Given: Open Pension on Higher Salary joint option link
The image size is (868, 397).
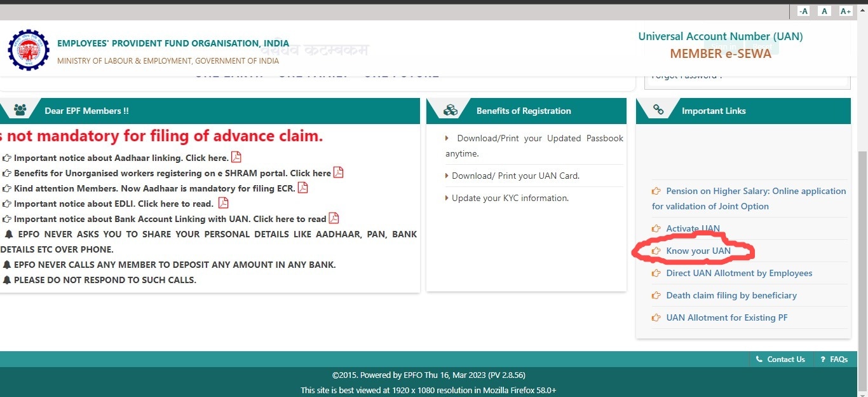Looking at the screenshot, I should click(x=749, y=198).
